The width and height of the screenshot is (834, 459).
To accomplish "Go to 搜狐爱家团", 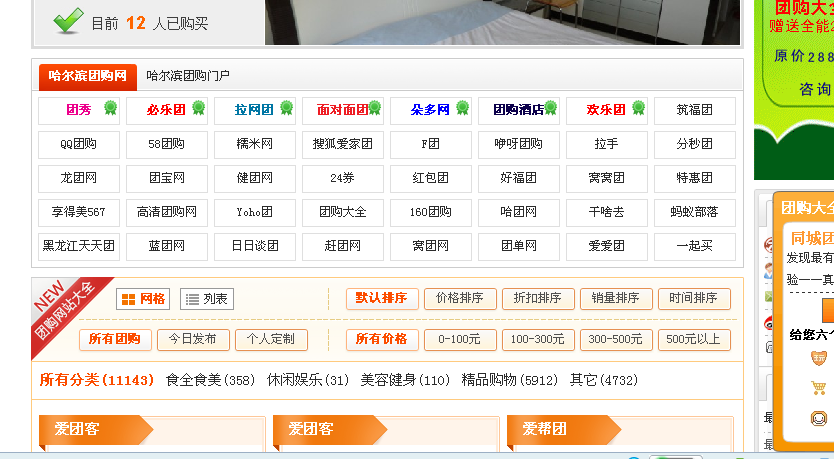I will click(343, 144).
